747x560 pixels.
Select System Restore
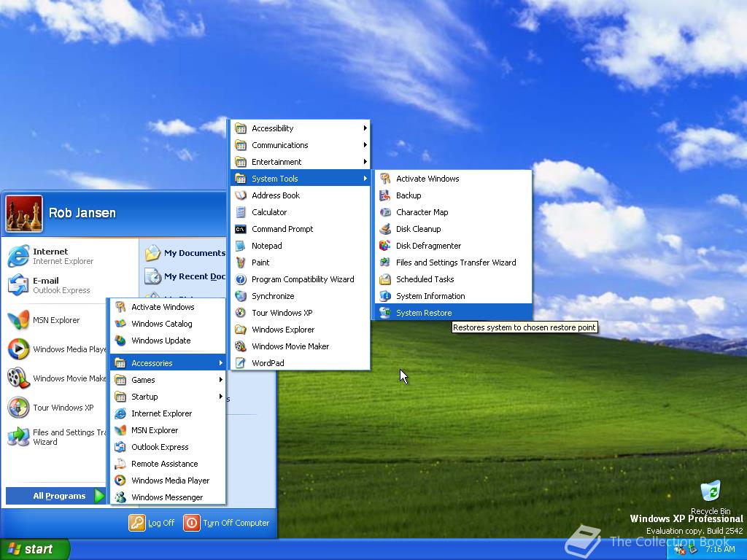(423, 313)
